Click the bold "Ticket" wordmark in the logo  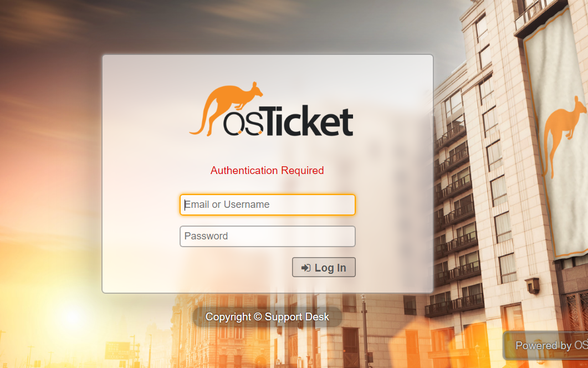pyautogui.click(x=308, y=120)
